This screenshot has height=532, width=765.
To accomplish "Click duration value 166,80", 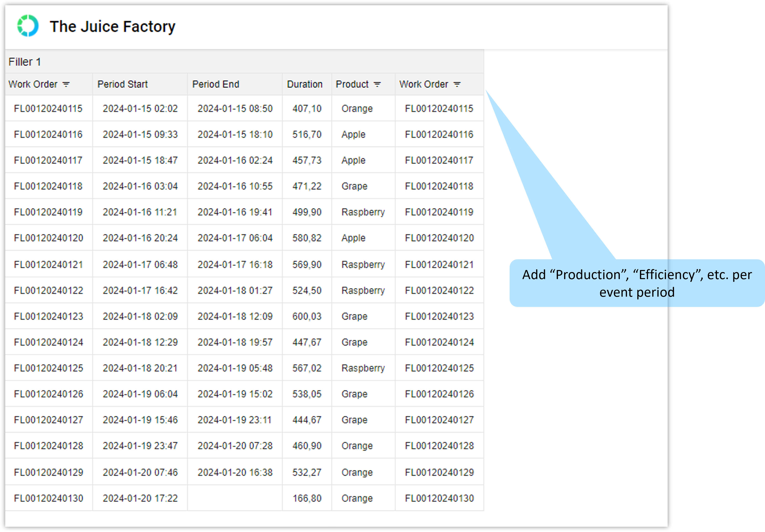I will click(x=307, y=499).
